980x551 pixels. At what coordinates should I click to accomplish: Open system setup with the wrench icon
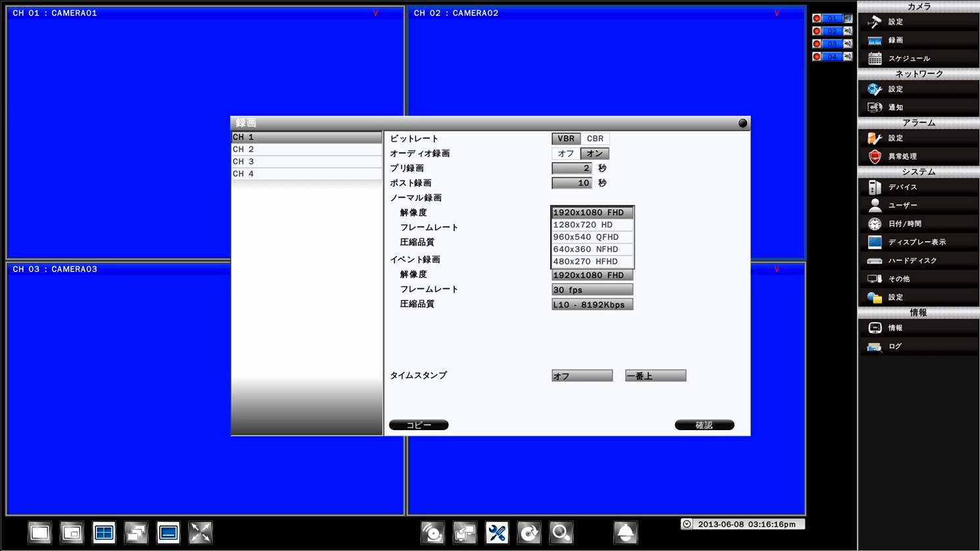point(497,533)
